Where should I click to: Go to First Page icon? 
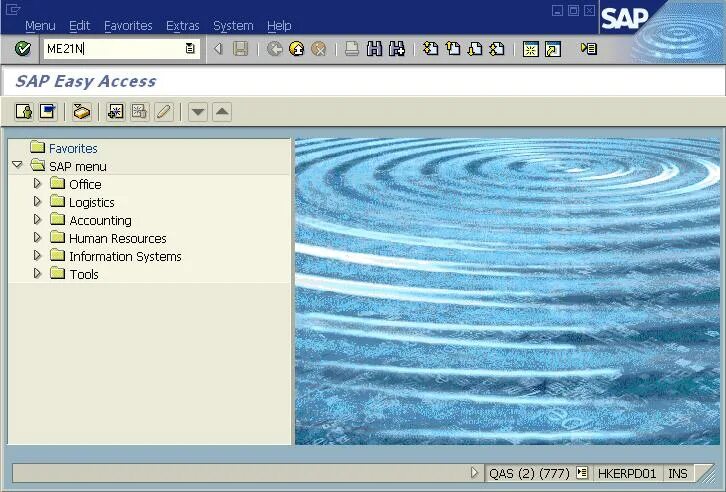coord(430,49)
